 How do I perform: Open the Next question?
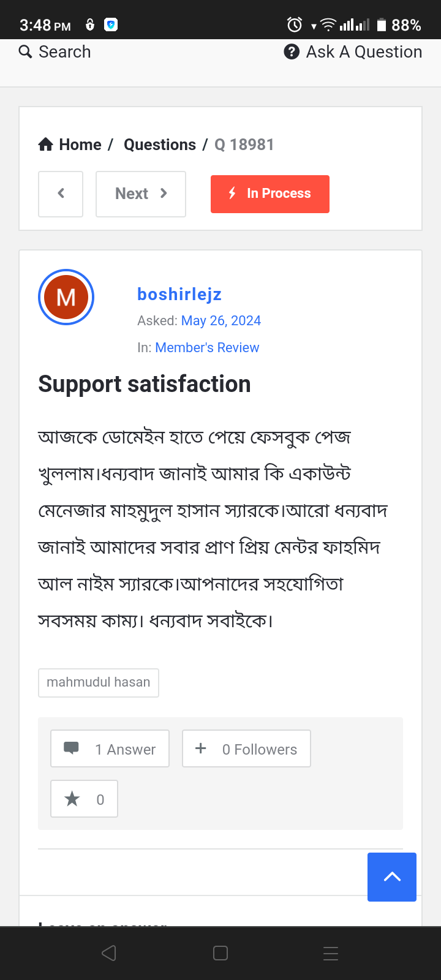141,194
